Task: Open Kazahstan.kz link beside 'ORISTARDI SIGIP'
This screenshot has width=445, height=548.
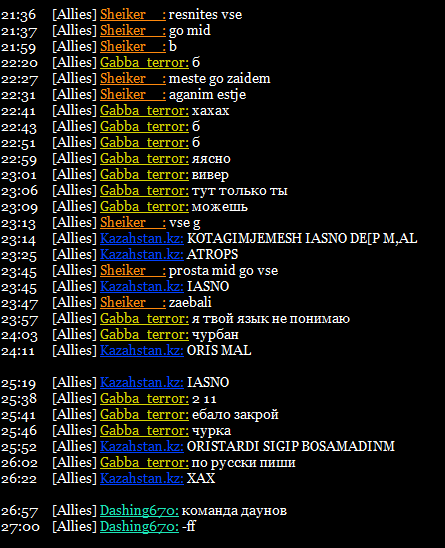Action: pos(142,447)
